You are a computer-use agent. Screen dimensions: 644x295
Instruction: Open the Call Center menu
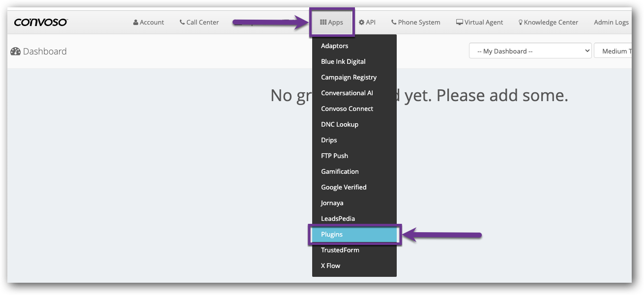[199, 22]
